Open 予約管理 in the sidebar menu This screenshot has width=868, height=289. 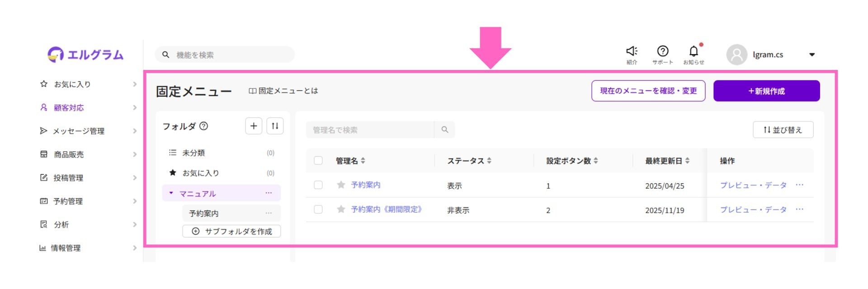[68, 201]
